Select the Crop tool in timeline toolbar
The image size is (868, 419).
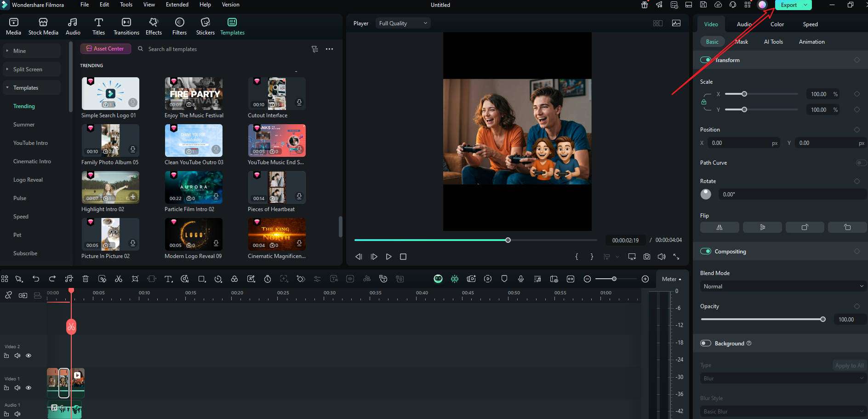135,279
